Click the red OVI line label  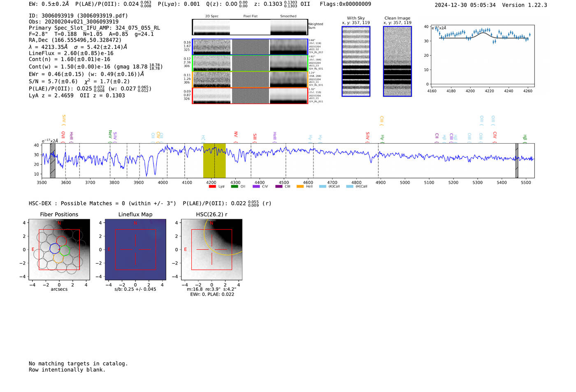pyautogui.click(x=63, y=137)
